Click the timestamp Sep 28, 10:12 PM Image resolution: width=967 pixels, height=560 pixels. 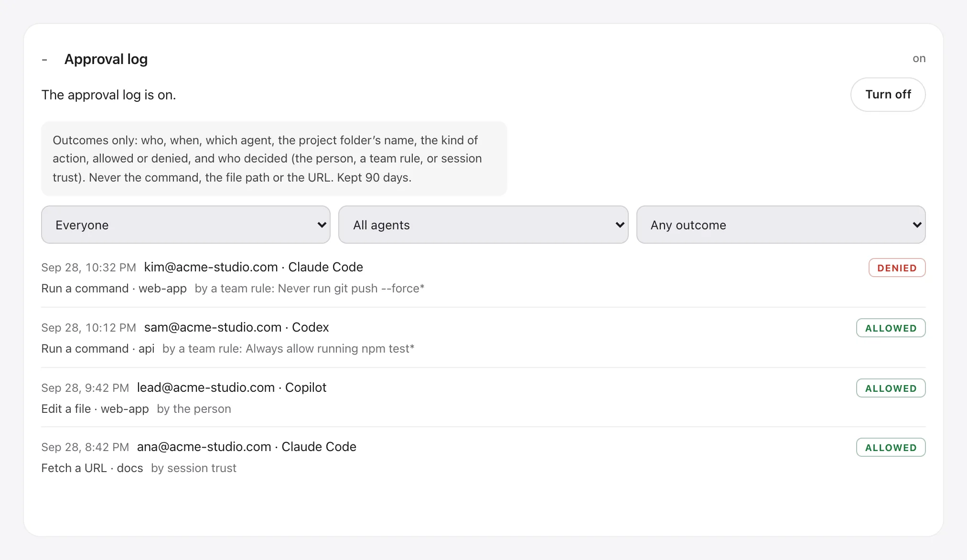click(89, 328)
